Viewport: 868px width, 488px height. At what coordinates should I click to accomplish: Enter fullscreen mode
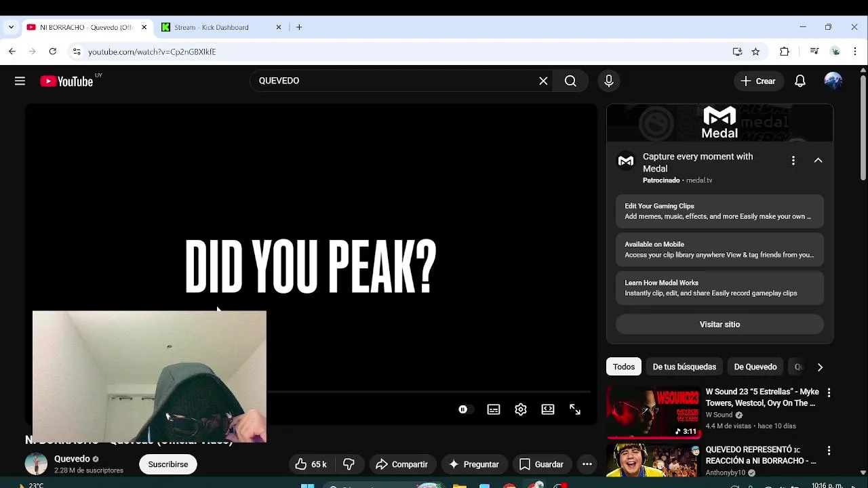click(575, 409)
